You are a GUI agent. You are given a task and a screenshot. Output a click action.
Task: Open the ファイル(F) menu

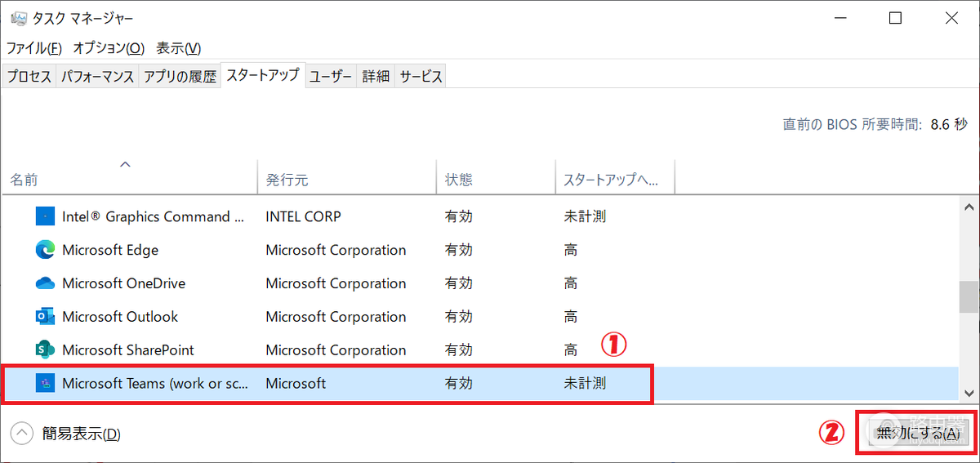tap(34, 48)
